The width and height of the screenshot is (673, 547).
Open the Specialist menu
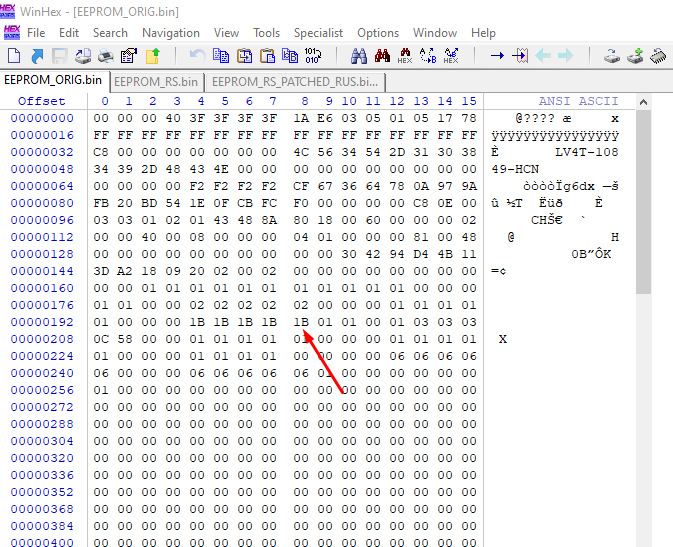(x=318, y=33)
